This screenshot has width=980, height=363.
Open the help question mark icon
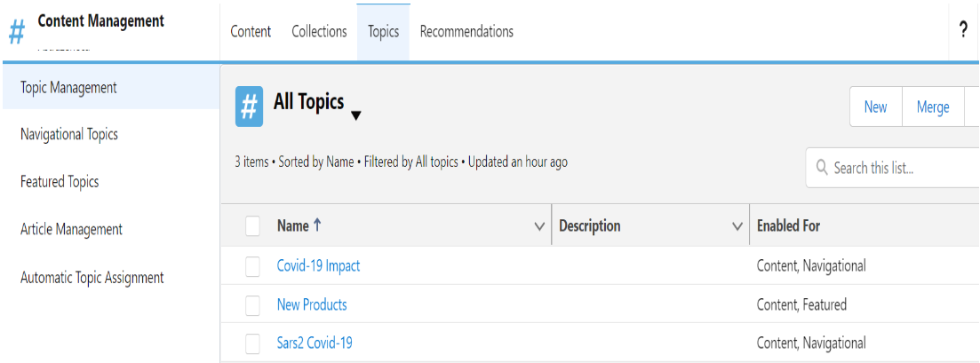pos(963,30)
